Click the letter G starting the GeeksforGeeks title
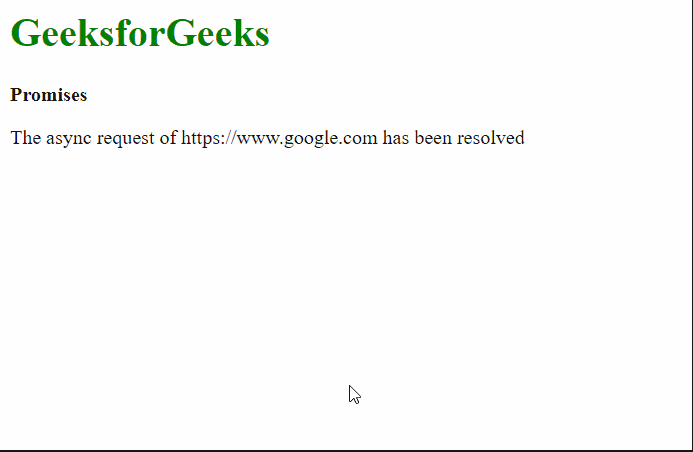This screenshot has width=693, height=452. point(23,33)
